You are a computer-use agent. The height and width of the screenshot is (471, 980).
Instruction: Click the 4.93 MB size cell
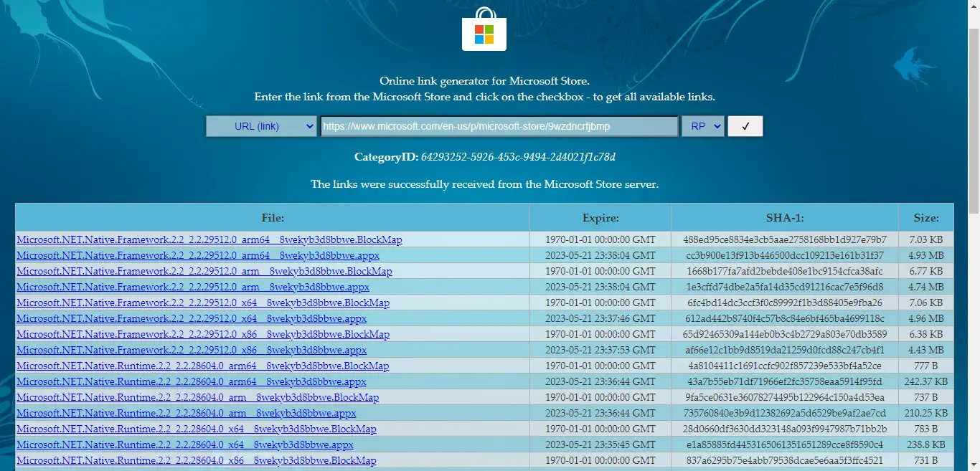(x=926, y=255)
